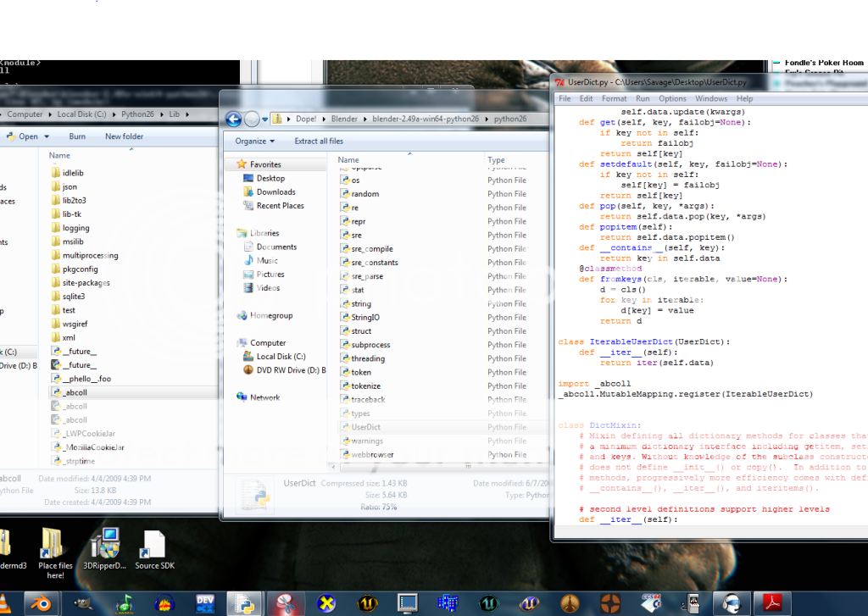Open the File menu in IDLE
The width and height of the screenshot is (868, 616).
pyautogui.click(x=565, y=98)
